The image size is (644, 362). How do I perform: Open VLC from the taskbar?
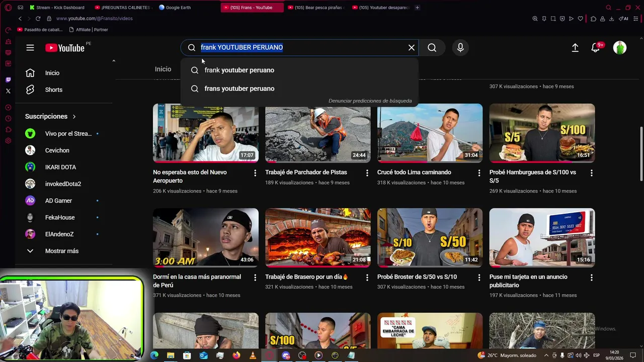point(253,355)
